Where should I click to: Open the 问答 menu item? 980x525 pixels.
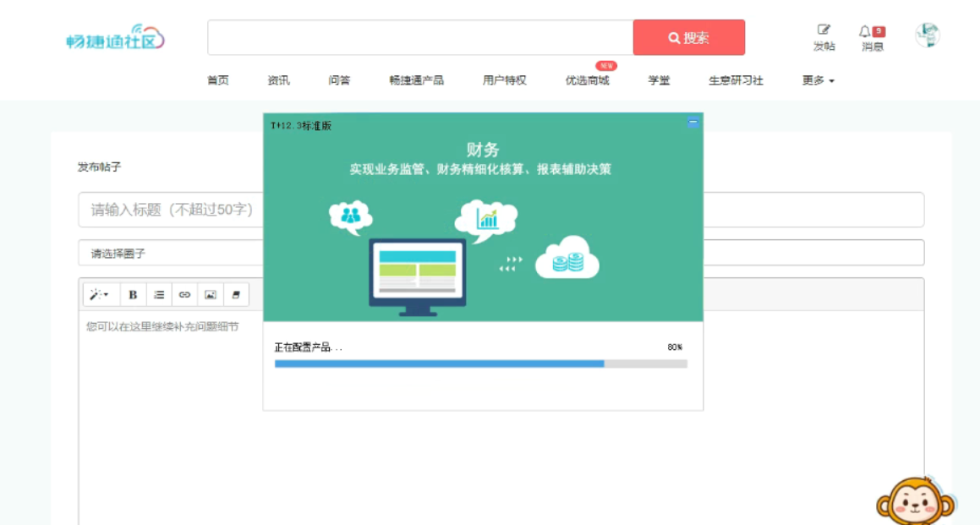click(339, 80)
